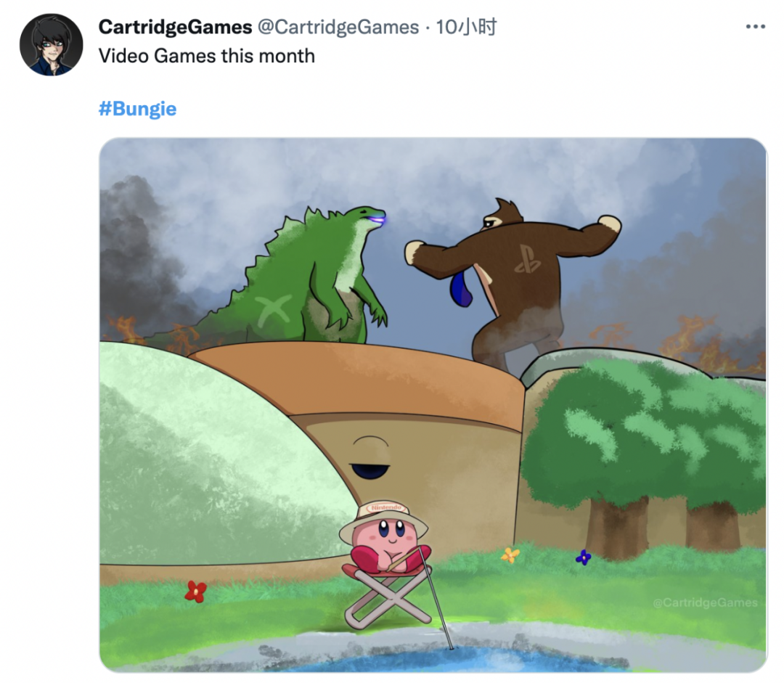Open the tweet's three-dot more options menu
784x683 pixels.
click(755, 27)
